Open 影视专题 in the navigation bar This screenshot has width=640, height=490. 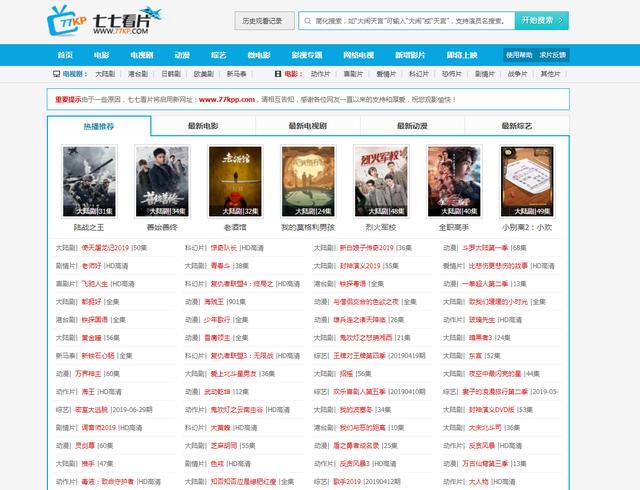point(307,55)
